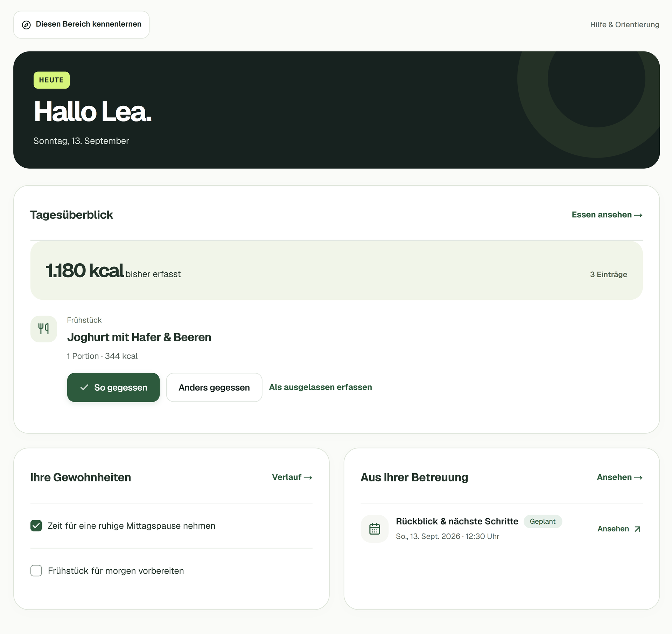Click the 3 Einträge counter
672x634 pixels.
608,274
